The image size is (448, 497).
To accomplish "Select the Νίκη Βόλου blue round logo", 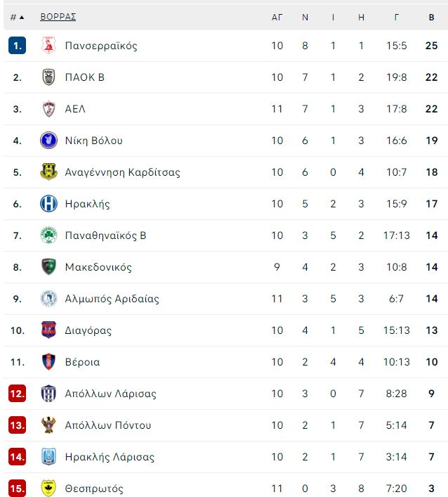I will [48, 141].
